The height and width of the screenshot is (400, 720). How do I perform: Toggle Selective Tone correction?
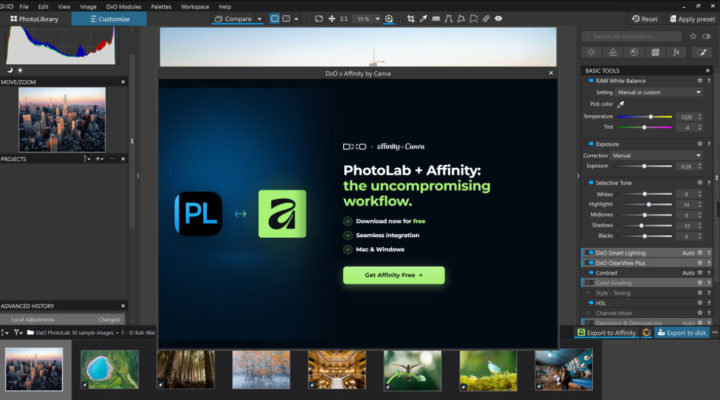point(591,182)
